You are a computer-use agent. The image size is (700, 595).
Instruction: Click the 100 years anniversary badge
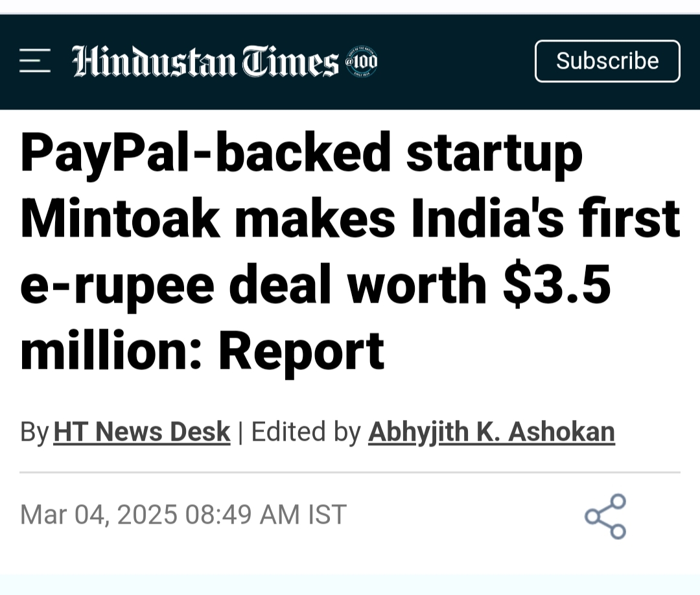pos(362,62)
